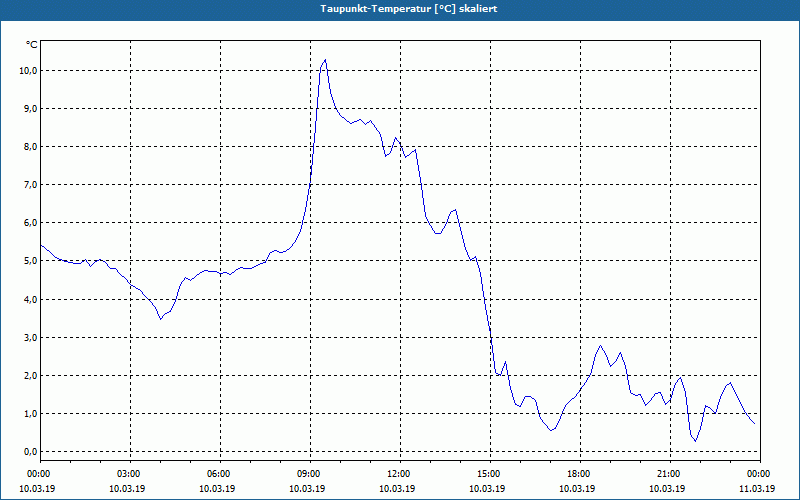The height and width of the screenshot is (500, 800).
Task: Click the °C unit label
Action: 32,45
